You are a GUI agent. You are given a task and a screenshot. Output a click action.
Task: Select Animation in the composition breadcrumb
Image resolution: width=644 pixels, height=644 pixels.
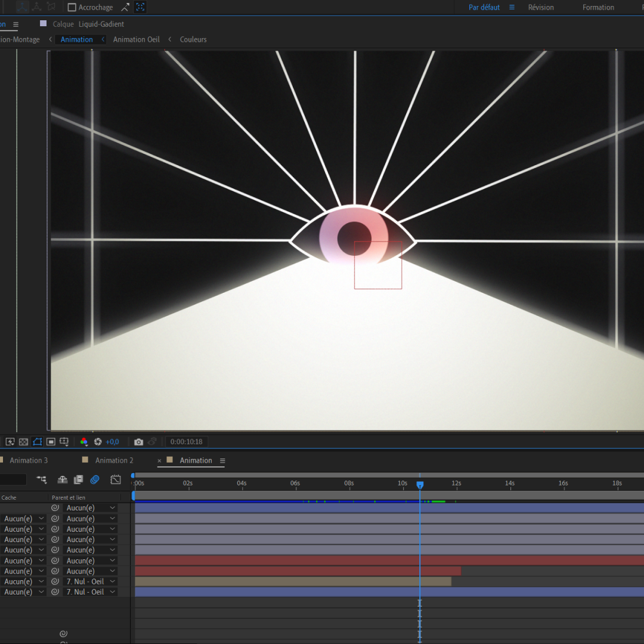[x=77, y=39]
